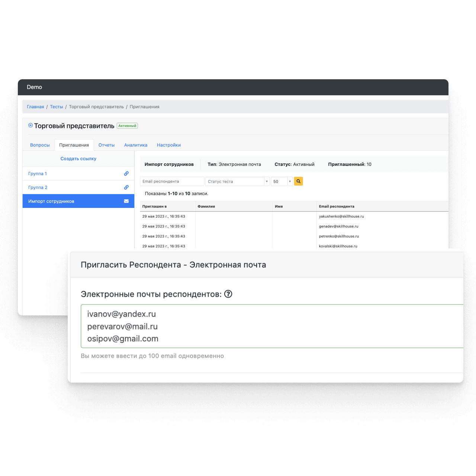Click the link icon for Группа 2
Screen dimensions: 476x476
126,187
